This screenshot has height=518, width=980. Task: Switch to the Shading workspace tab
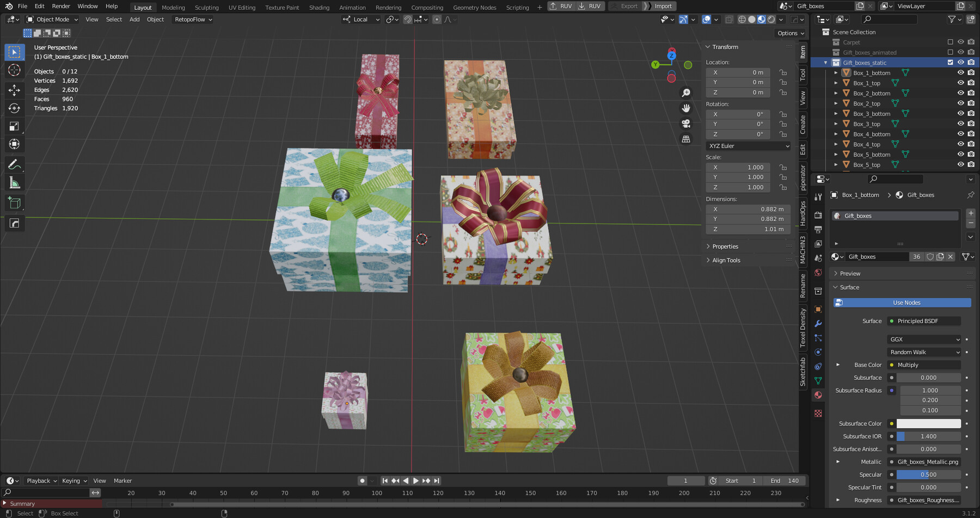coord(319,6)
